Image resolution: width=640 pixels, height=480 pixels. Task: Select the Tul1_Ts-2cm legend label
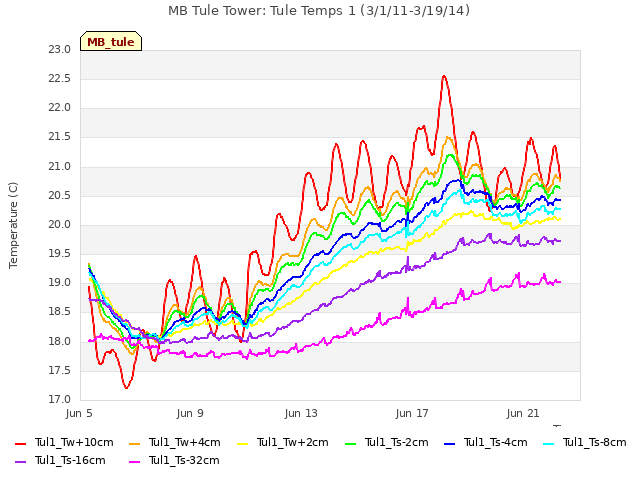(x=396, y=442)
